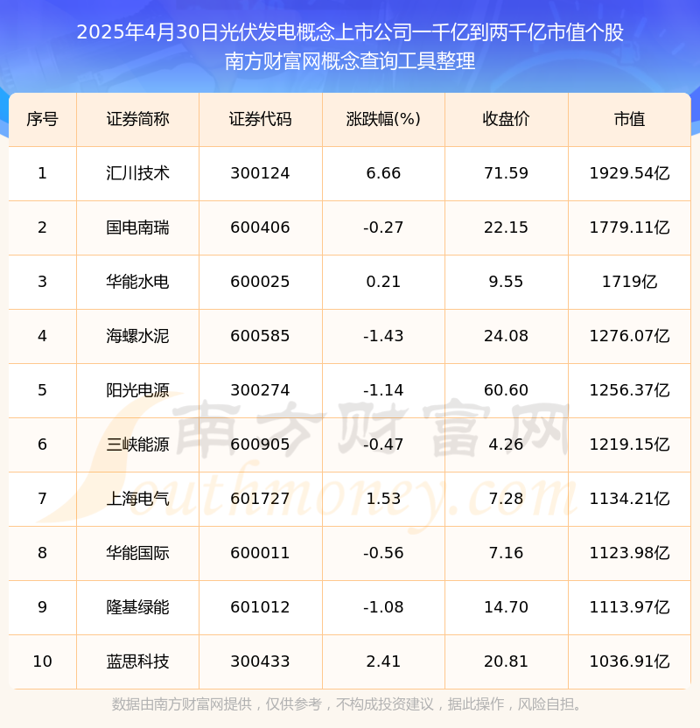Click stock code 601012

(x=260, y=607)
